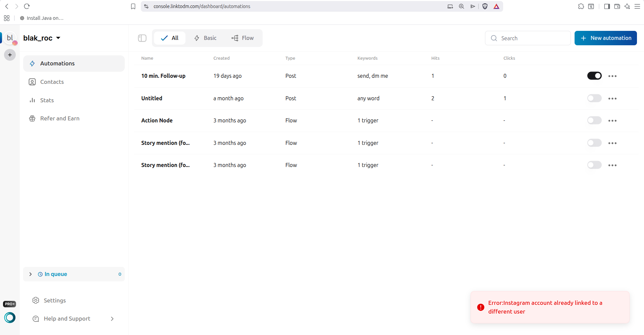Click the blak_roc account avatar

pos(10,38)
